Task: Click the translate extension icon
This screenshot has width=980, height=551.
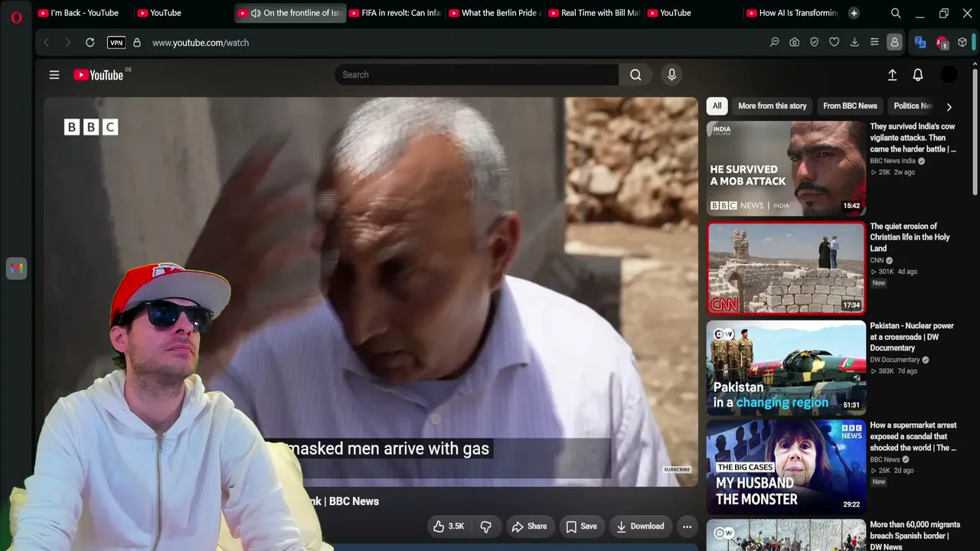Action: tap(920, 43)
